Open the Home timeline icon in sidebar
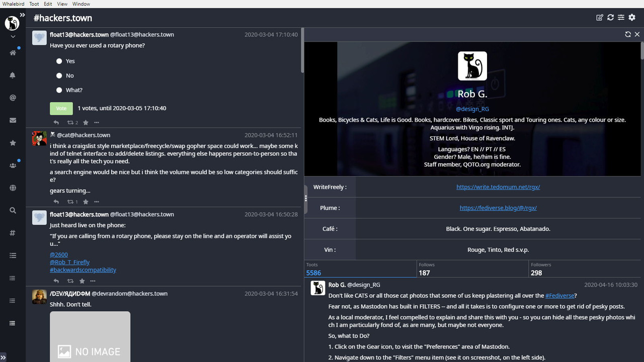644x362 pixels. 13,53
